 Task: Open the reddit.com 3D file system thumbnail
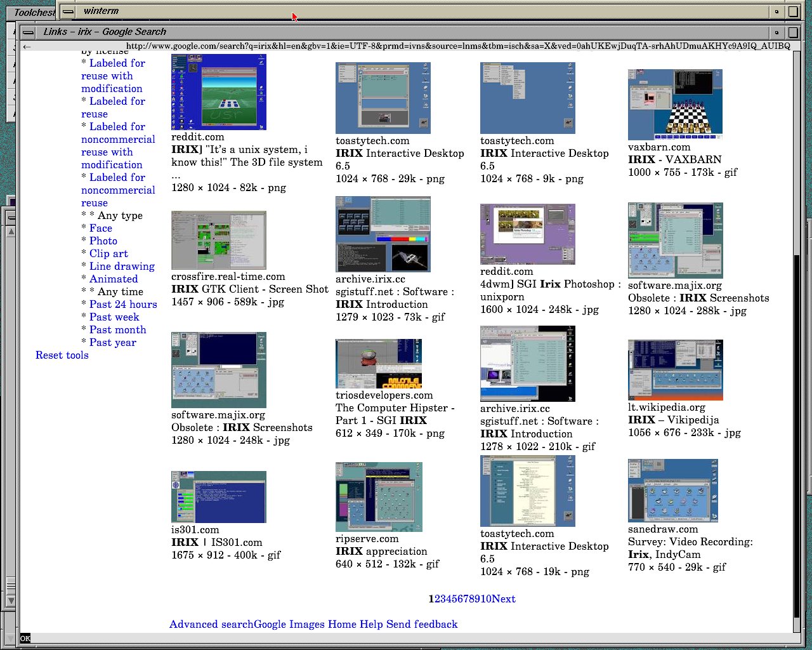click(218, 92)
